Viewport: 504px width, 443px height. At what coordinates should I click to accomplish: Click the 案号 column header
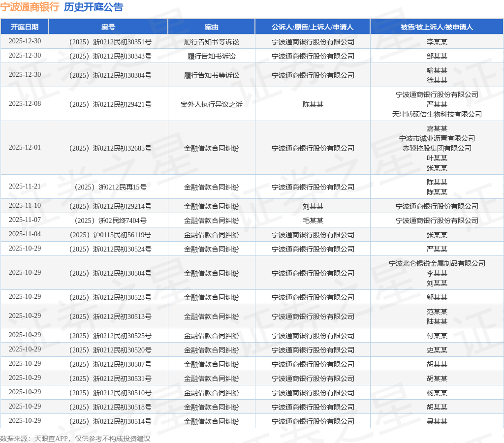coord(108,27)
